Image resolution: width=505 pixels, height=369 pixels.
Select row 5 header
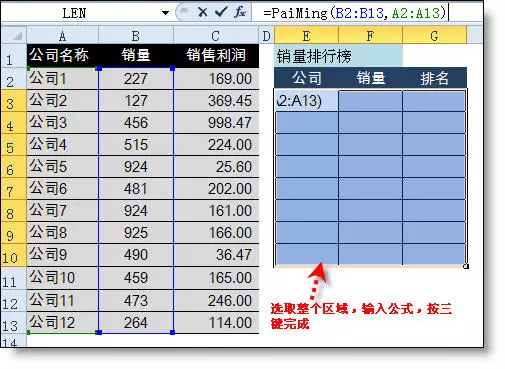[13, 144]
